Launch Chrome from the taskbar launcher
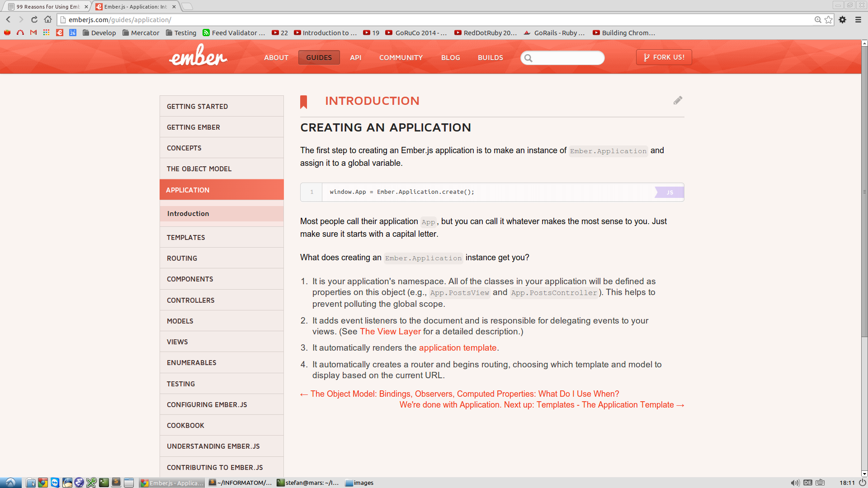The image size is (868, 488). [43, 483]
